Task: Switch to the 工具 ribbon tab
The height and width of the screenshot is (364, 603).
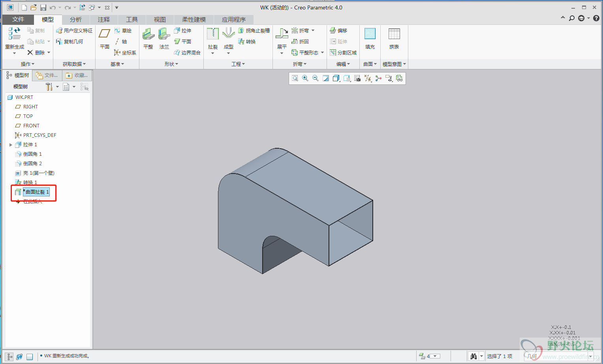Action: click(132, 19)
